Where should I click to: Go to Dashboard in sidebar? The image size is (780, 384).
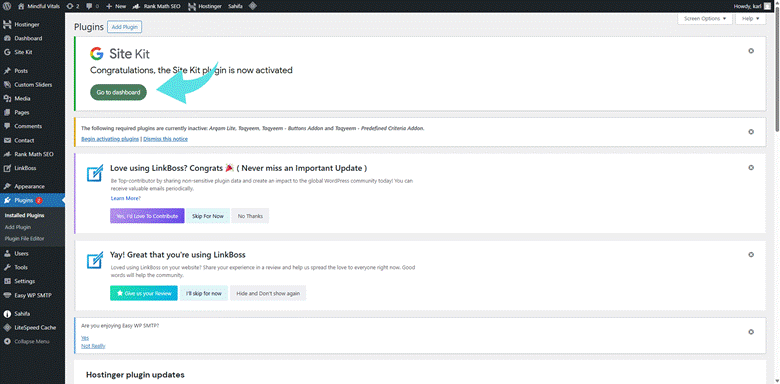pyautogui.click(x=32, y=38)
